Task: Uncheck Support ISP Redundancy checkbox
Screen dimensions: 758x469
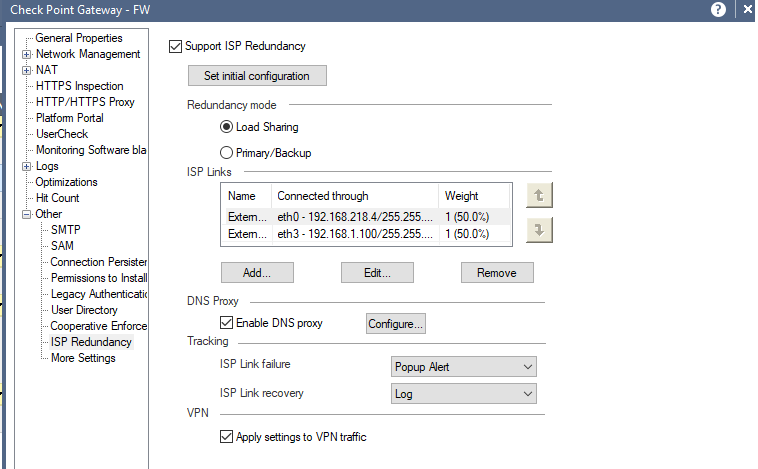Action: (x=177, y=46)
